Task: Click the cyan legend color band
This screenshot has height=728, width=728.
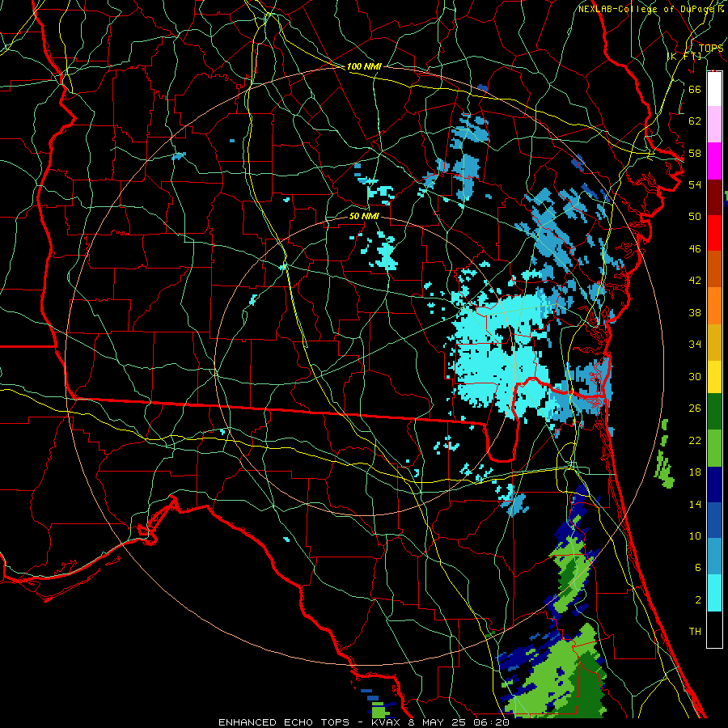Action: tap(714, 593)
